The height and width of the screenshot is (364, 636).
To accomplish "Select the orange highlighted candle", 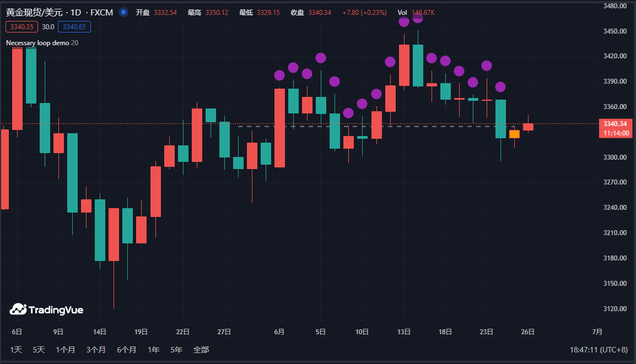I will point(514,134).
